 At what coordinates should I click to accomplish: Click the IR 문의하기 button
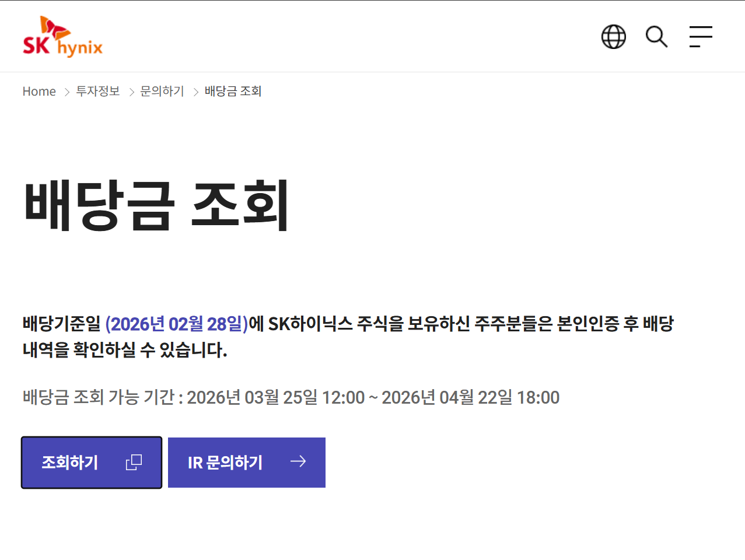247,463
